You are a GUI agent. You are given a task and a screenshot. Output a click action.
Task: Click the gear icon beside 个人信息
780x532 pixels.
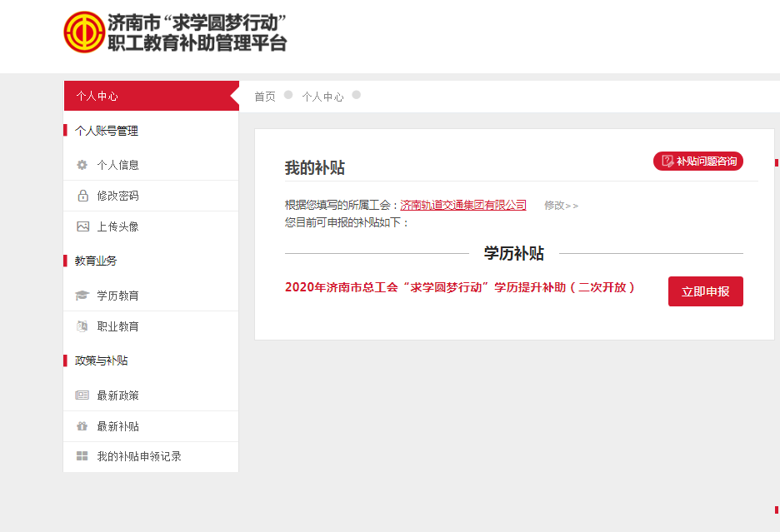[82, 165]
